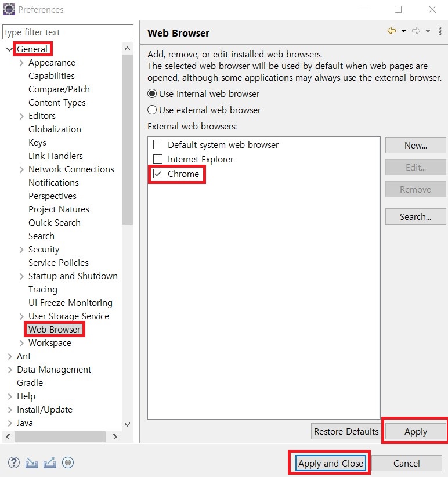Image resolution: width=448 pixels, height=477 pixels.
Task: Check the Internet Explorer checkbox
Action: (158, 159)
